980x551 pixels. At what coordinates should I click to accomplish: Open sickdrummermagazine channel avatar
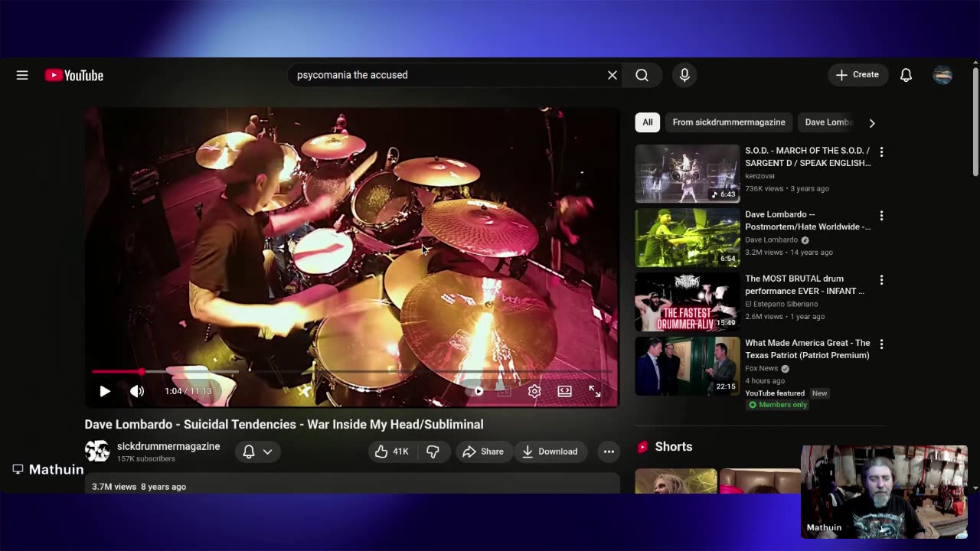pyautogui.click(x=97, y=452)
